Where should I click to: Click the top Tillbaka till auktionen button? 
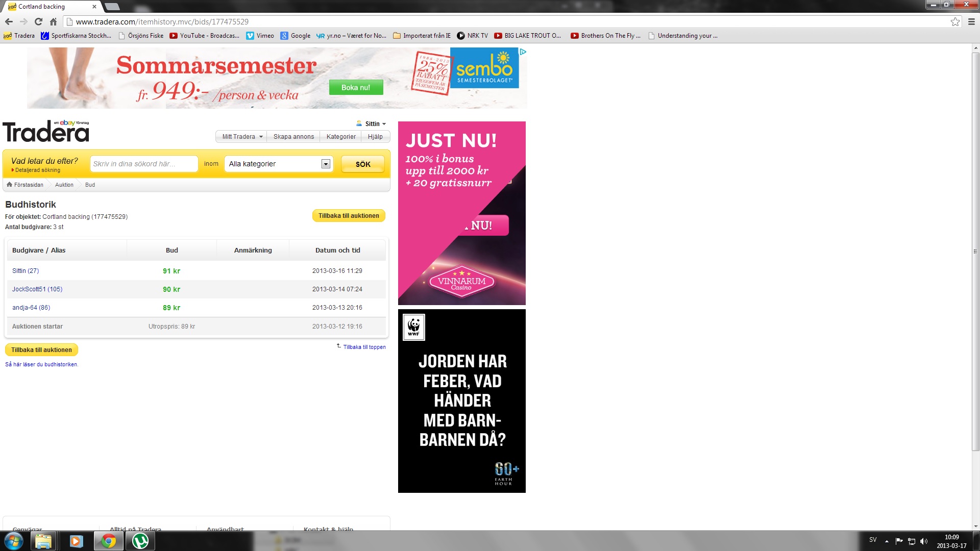[349, 216]
